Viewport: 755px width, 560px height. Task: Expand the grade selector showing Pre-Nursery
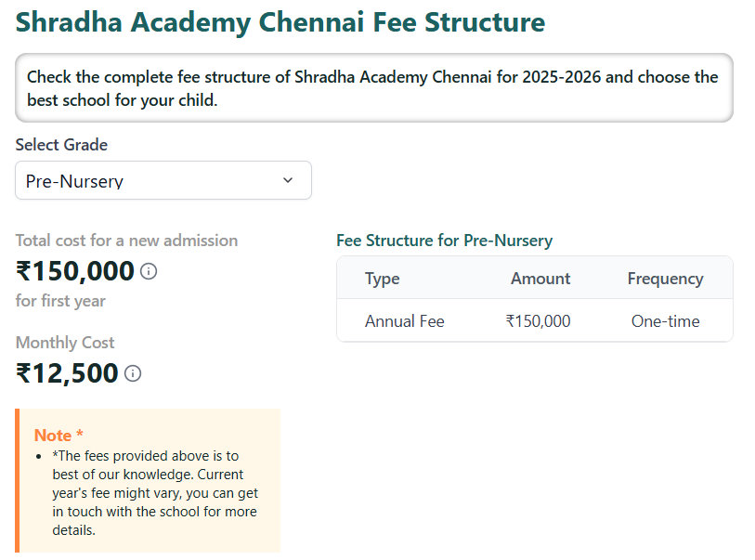coord(163,179)
